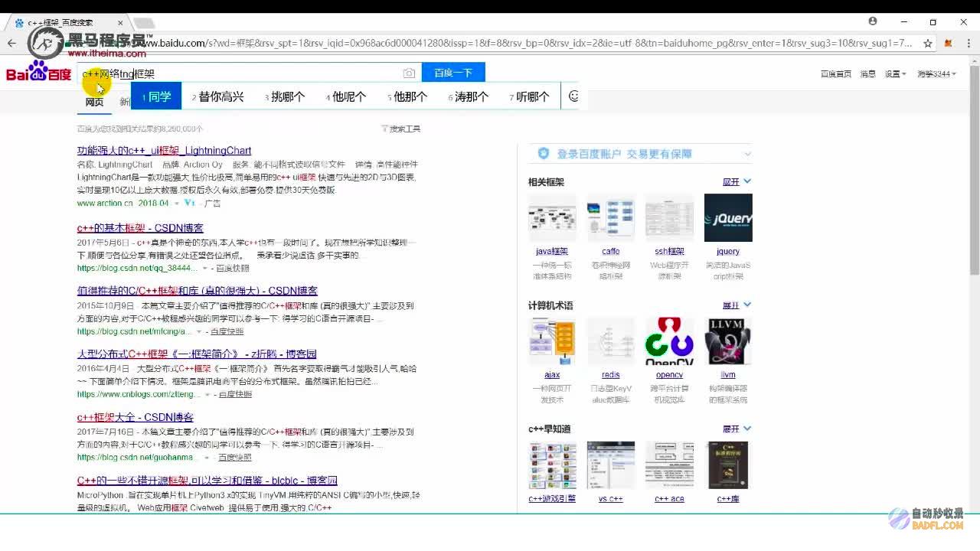Click the caffe thumbnail image
Image resolution: width=980 pixels, height=551 pixels.
pos(610,217)
